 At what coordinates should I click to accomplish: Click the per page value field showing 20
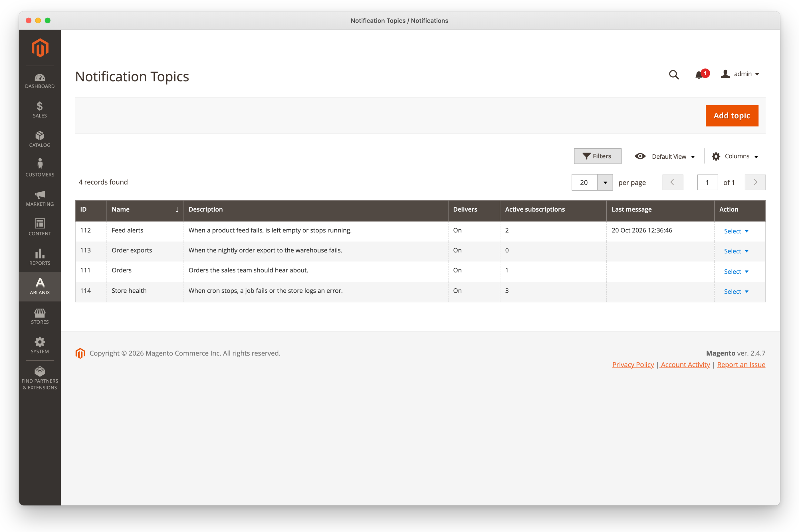tap(584, 183)
